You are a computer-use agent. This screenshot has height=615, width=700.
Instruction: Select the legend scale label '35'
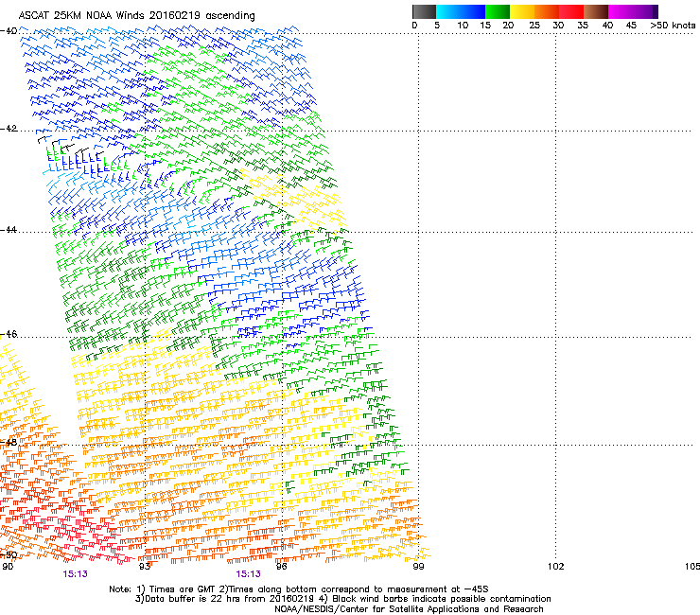click(583, 26)
